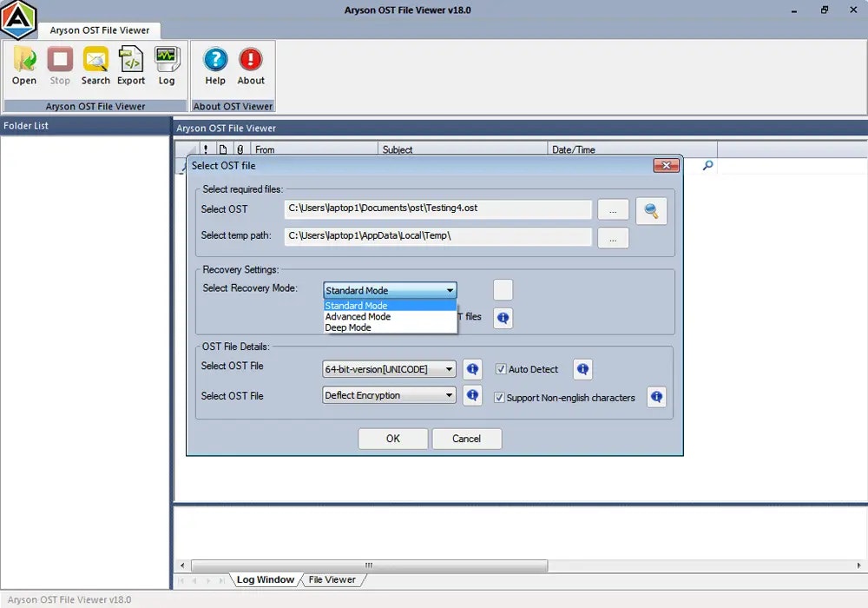Click the Select OST path field
868x608 pixels.
tap(437, 208)
